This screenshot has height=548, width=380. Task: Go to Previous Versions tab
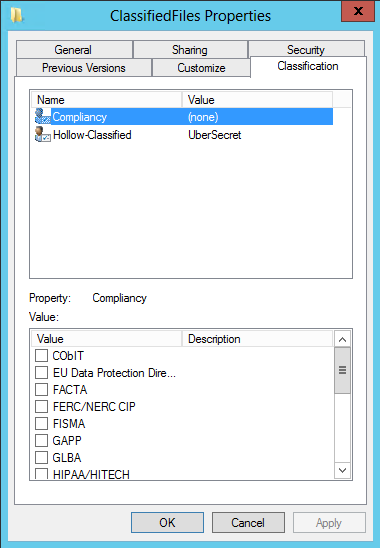[84, 67]
